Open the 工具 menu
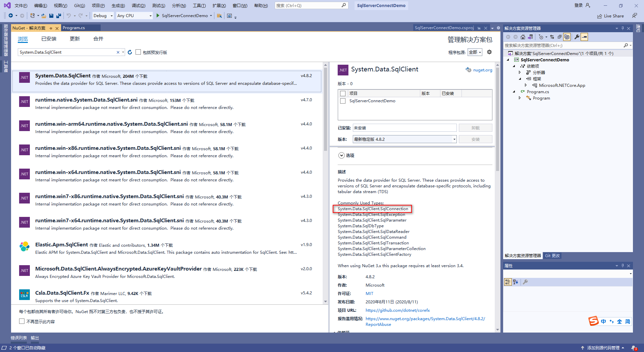Image resolution: width=644 pixels, height=352 pixels. click(199, 5)
